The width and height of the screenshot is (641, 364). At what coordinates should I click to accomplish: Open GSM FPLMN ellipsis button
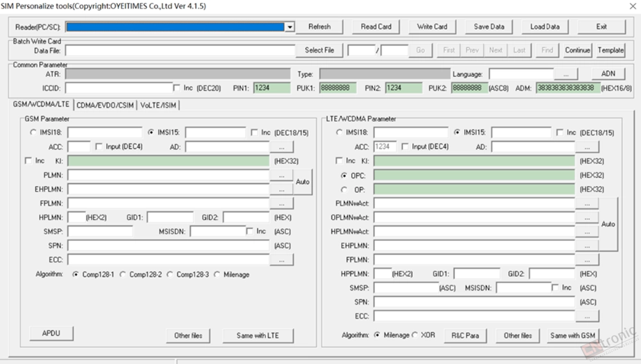point(281,203)
